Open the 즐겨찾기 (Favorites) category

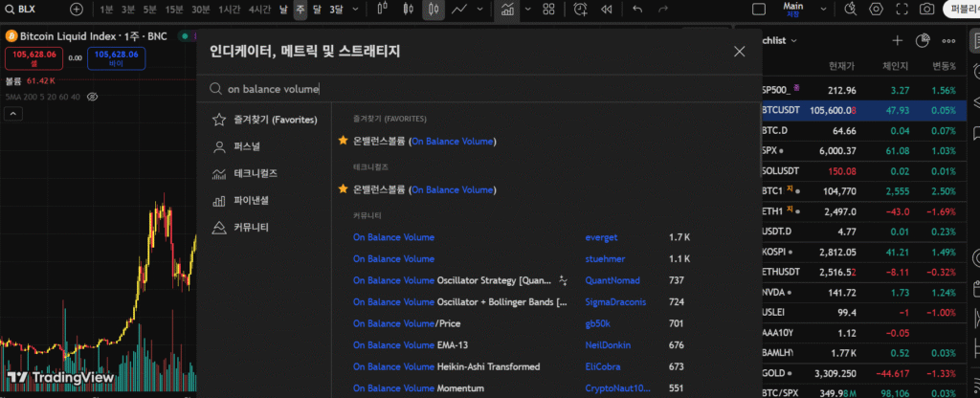pyautogui.click(x=265, y=120)
